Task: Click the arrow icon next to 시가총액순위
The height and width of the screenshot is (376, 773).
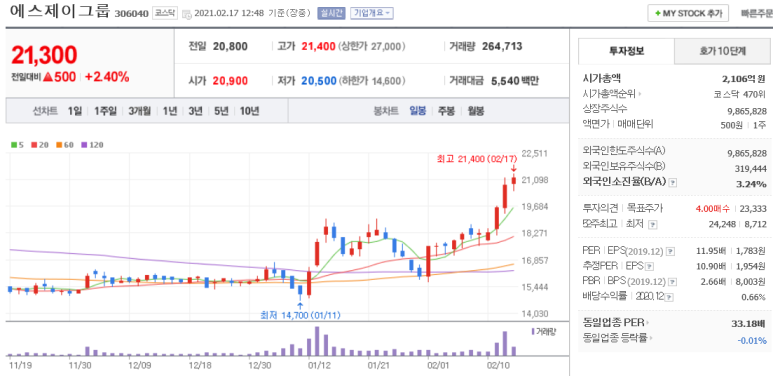Action: [x=640, y=94]
